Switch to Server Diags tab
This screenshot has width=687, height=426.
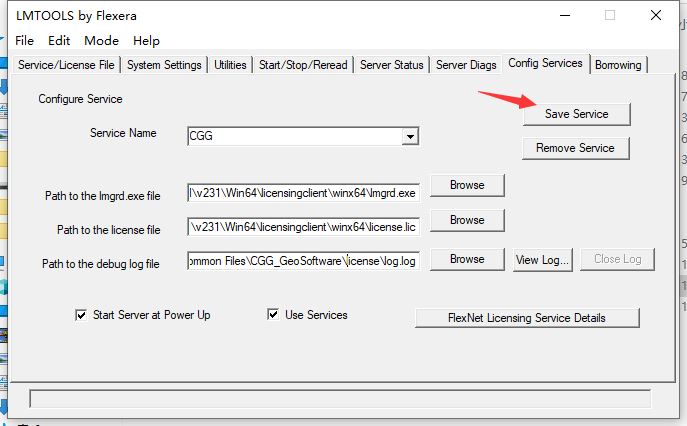point(466,65)
